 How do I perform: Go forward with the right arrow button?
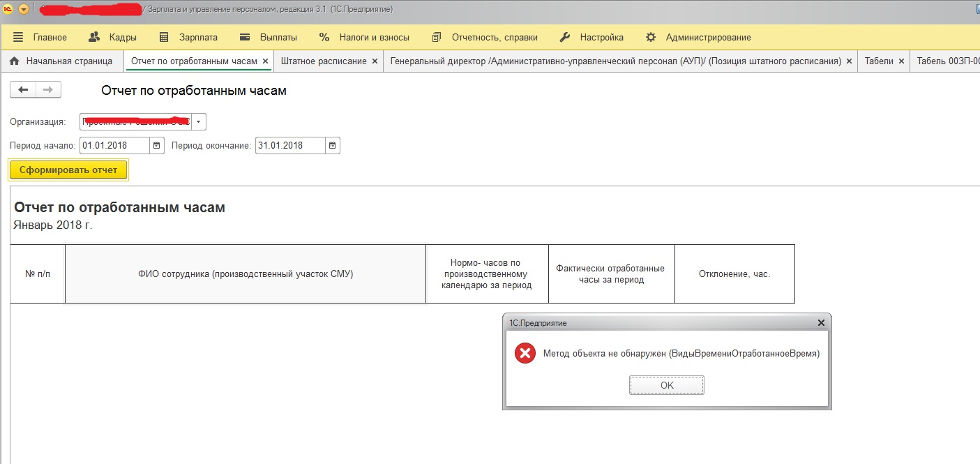[48, 89]
